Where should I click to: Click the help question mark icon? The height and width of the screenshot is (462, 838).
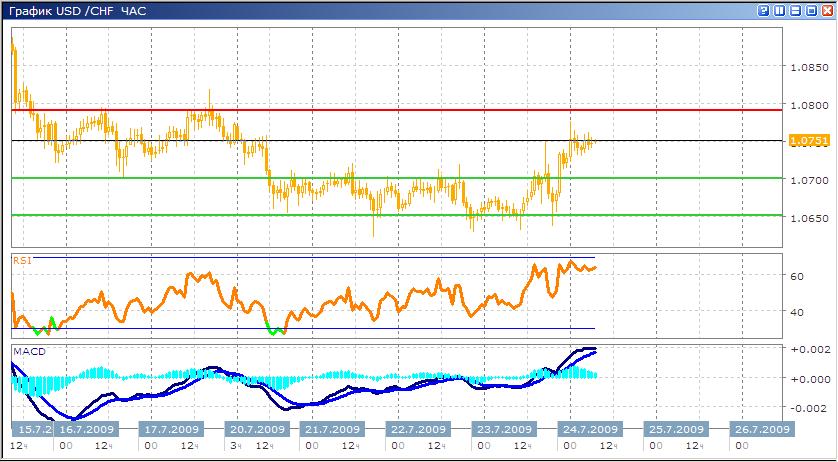(765, 10)
